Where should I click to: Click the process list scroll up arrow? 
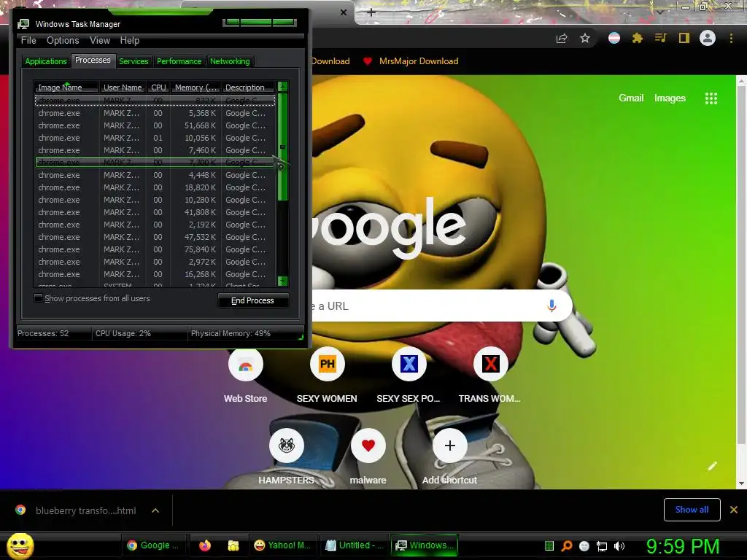pyautogui.click(x=282, y=87)
